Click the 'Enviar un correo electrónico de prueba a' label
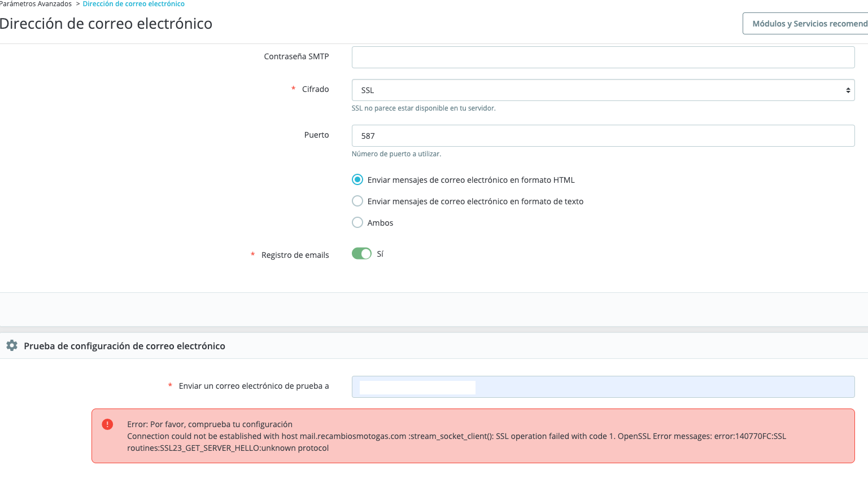 [x=254, y=386]
